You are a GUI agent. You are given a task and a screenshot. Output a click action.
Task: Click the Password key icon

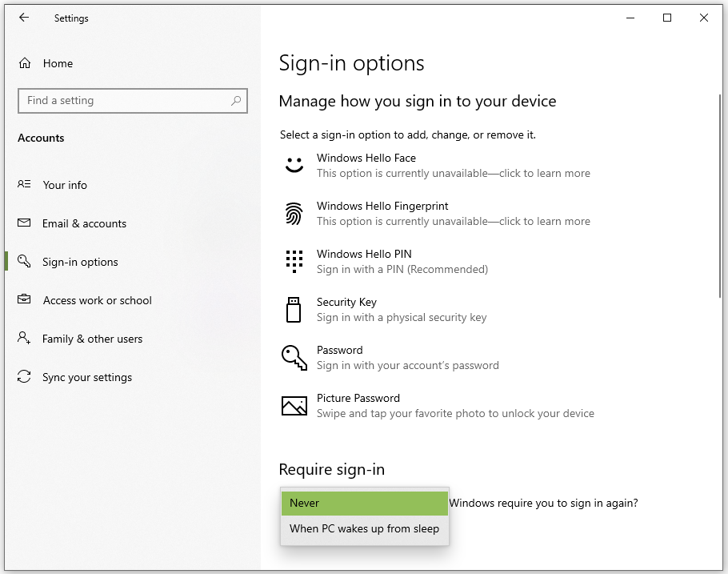294,357
